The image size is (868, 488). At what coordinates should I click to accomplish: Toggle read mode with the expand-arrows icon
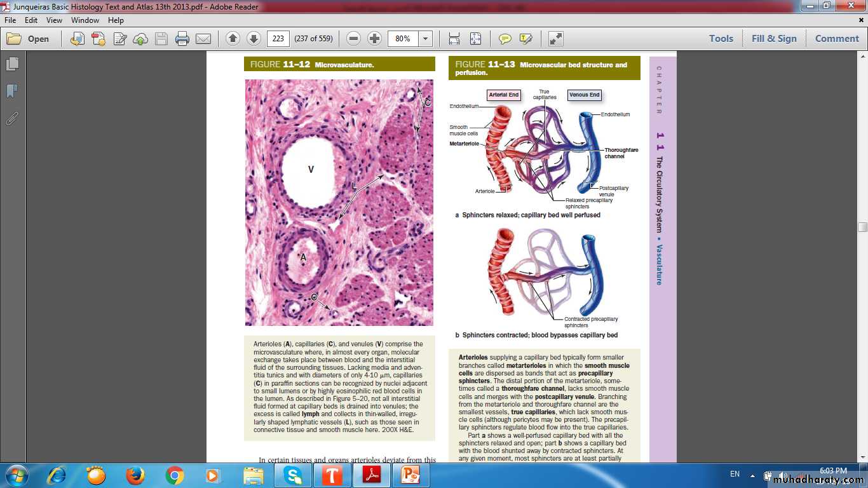coord(556,39)
